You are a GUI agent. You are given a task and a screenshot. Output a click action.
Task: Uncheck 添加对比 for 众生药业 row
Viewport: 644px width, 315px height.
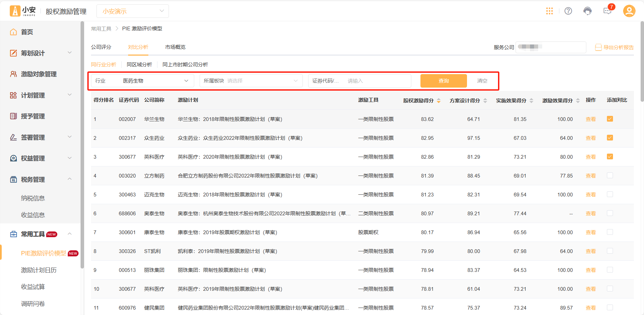pyautogui.click(x=610, y=138)
